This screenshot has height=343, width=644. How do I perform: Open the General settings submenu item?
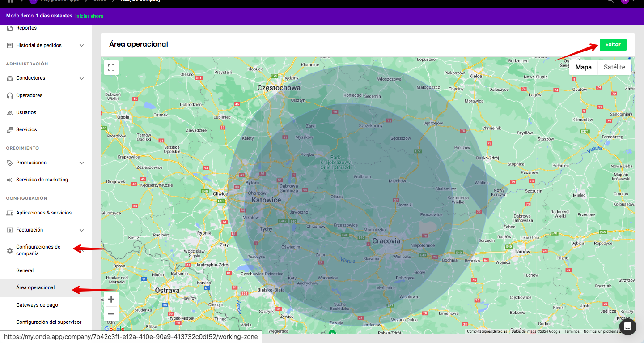(x=25, y=270)
